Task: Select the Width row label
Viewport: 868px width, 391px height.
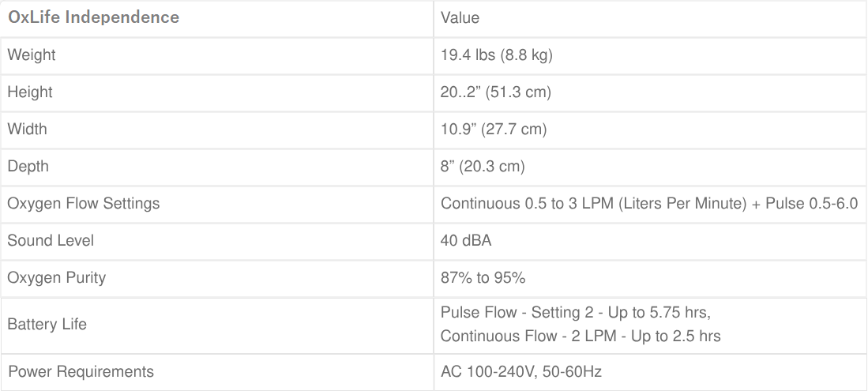Action: 27,129
